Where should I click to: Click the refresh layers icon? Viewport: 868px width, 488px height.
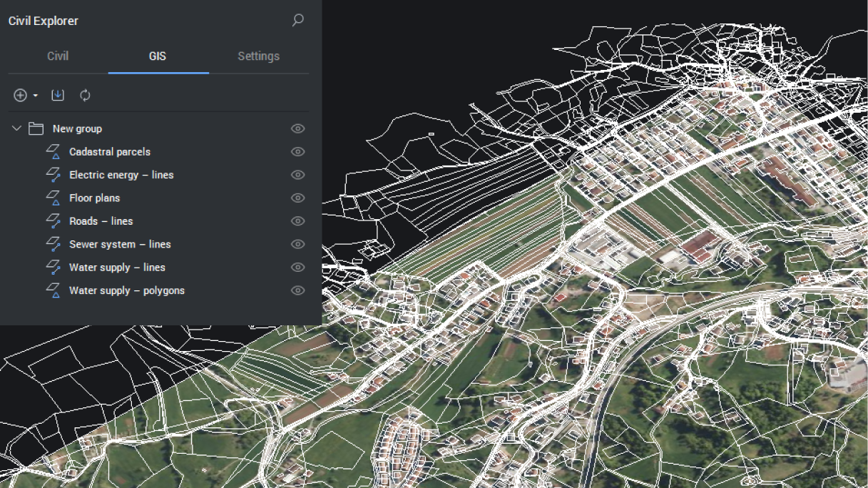click(x=85, y=95)
